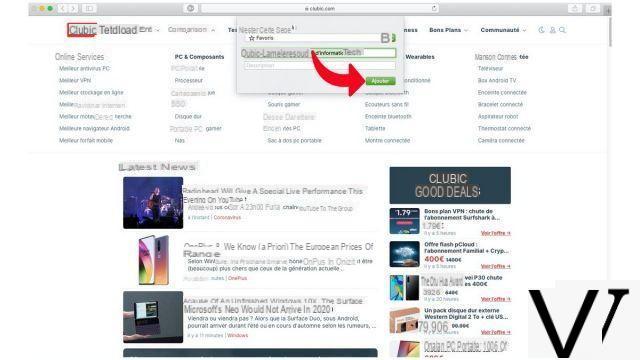The height and width of the screenshot is (360, 640).
Task: Expand the Communauté menu
Action: [503, 30]
